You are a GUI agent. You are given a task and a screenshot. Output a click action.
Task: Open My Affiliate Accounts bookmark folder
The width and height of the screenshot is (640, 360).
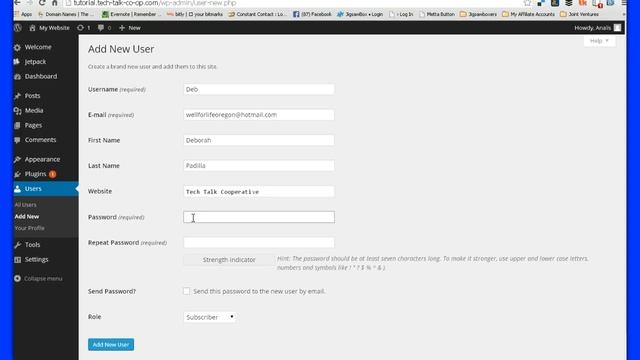528,14
